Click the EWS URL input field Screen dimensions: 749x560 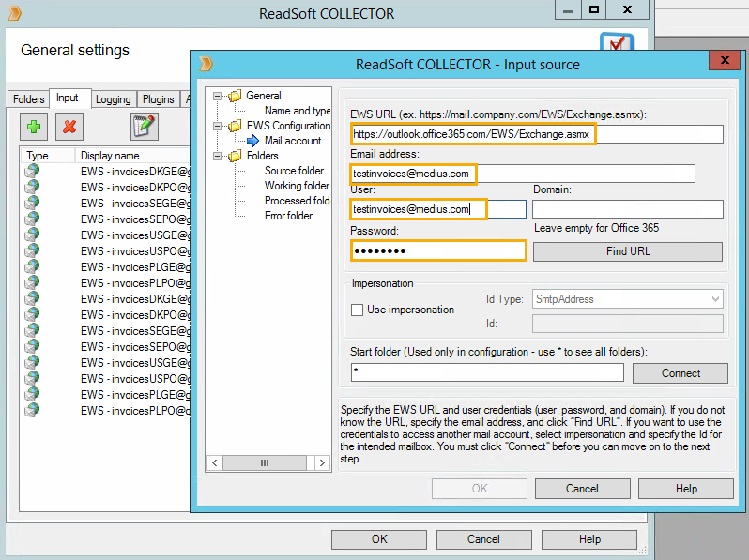[x=537, y=134]
